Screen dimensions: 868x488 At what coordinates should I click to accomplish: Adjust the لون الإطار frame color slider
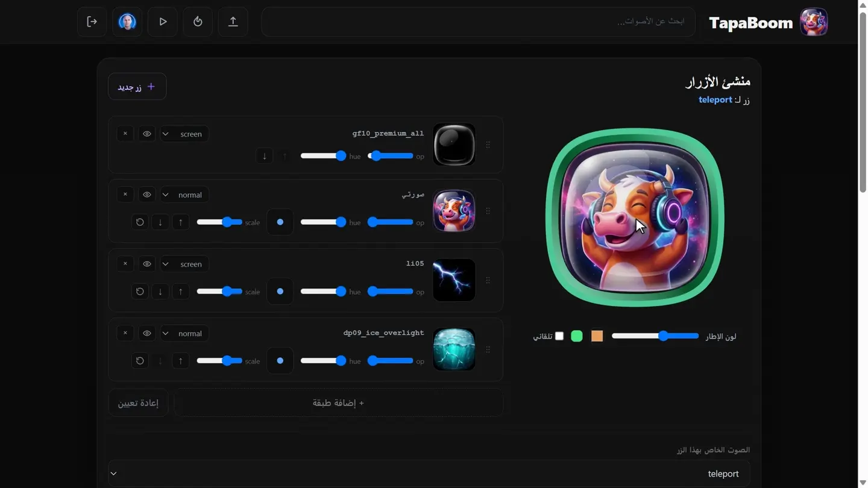(656, 336)
